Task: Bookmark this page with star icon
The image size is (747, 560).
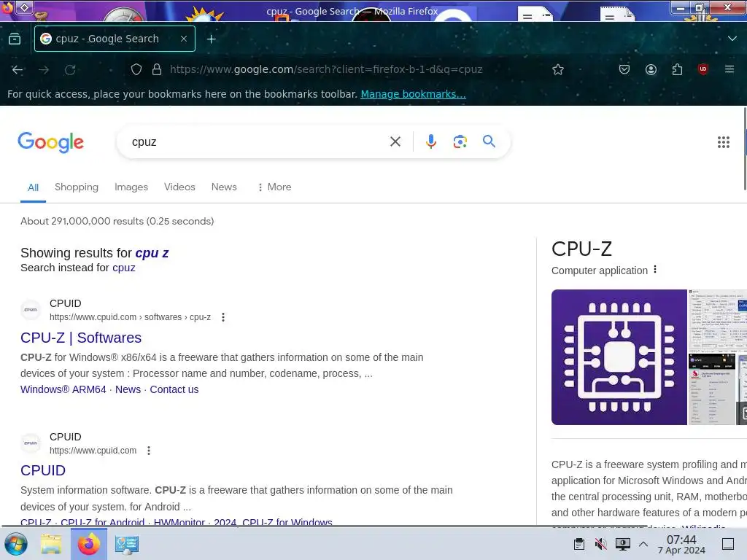Action: click(558, 69)
